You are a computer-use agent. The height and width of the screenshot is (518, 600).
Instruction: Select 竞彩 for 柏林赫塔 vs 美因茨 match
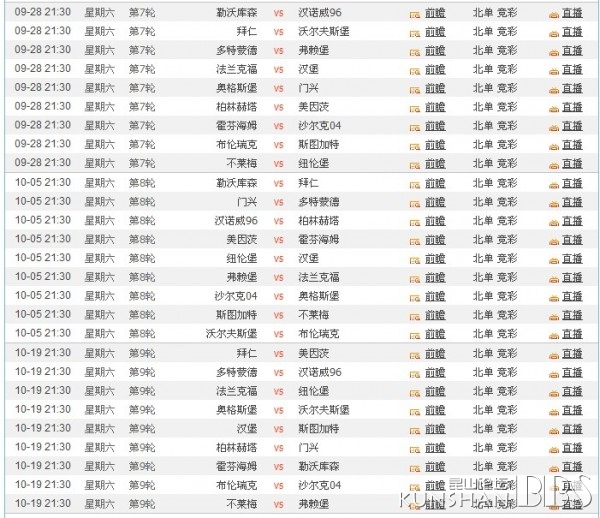[x=507, y=107]
